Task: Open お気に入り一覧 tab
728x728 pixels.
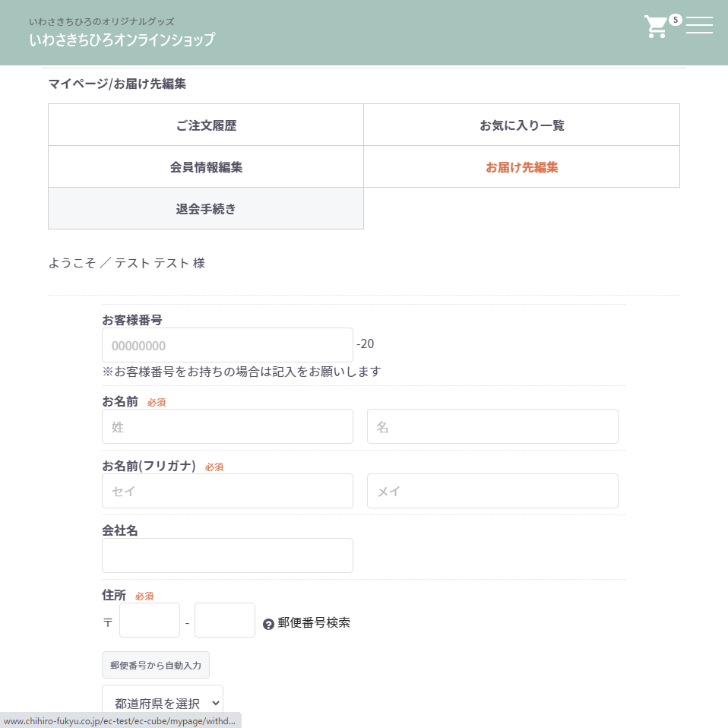Action: pos(522,125)
